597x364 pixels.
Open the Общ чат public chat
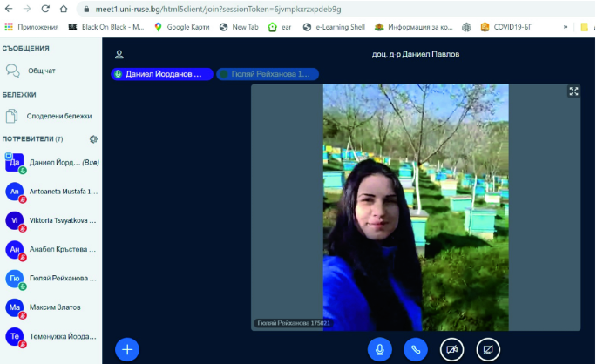click(x=40, y=71)
